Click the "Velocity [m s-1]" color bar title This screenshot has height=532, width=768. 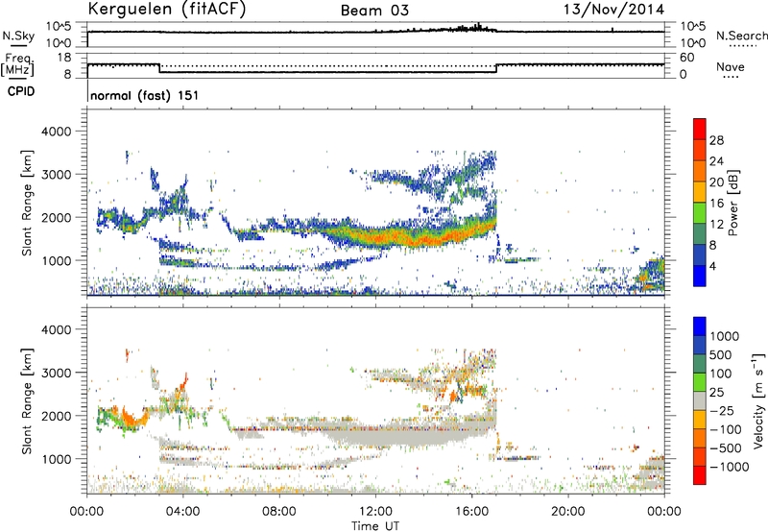758,400
